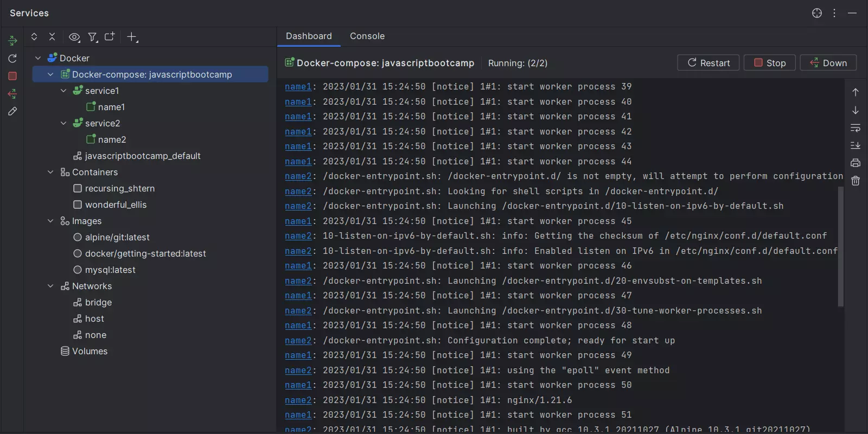The width and height of the screenshot is (868, 434).
Task: Clear the log with the trash icon
Action: point(856,181)
